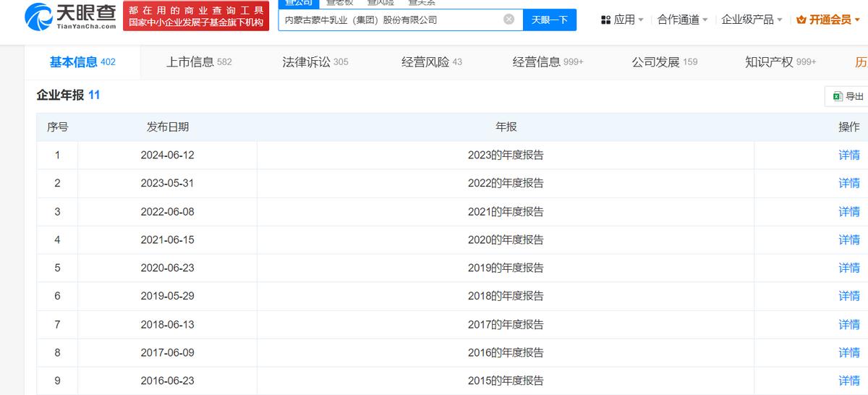Click the 天眼查 logo
Screen dimensions: 868x395
(x=69, y=17)
